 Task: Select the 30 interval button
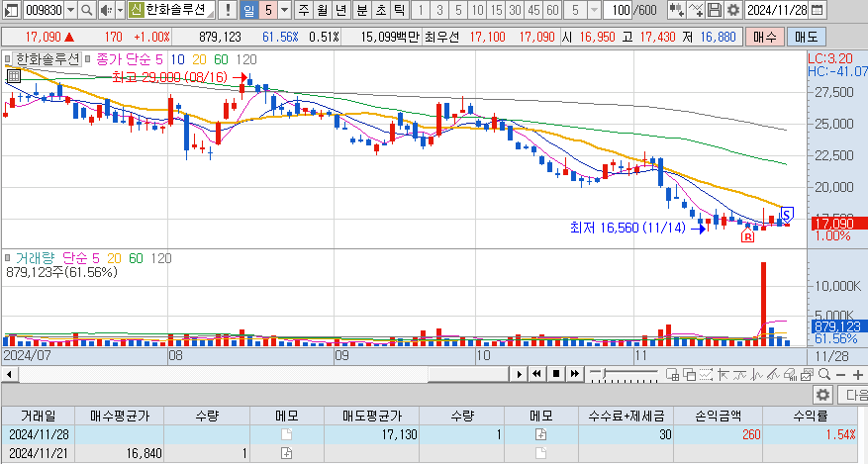click(x=515, y=10)
